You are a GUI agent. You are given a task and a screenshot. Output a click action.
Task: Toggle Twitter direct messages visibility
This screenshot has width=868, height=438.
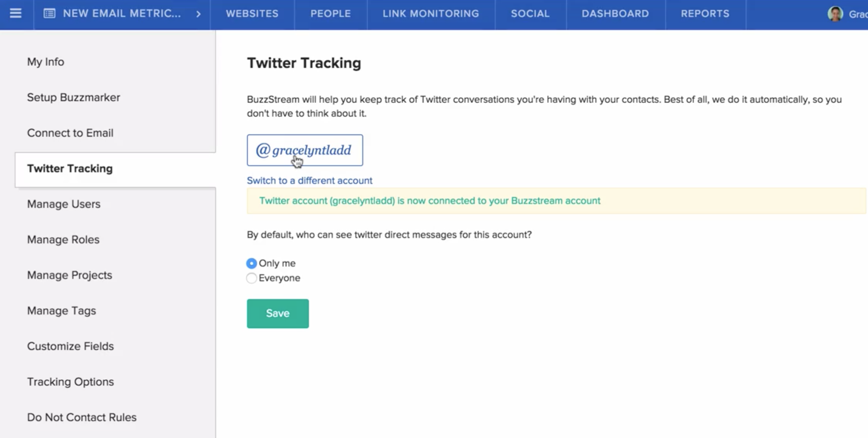pyautogui.click(x=252, y=278)
